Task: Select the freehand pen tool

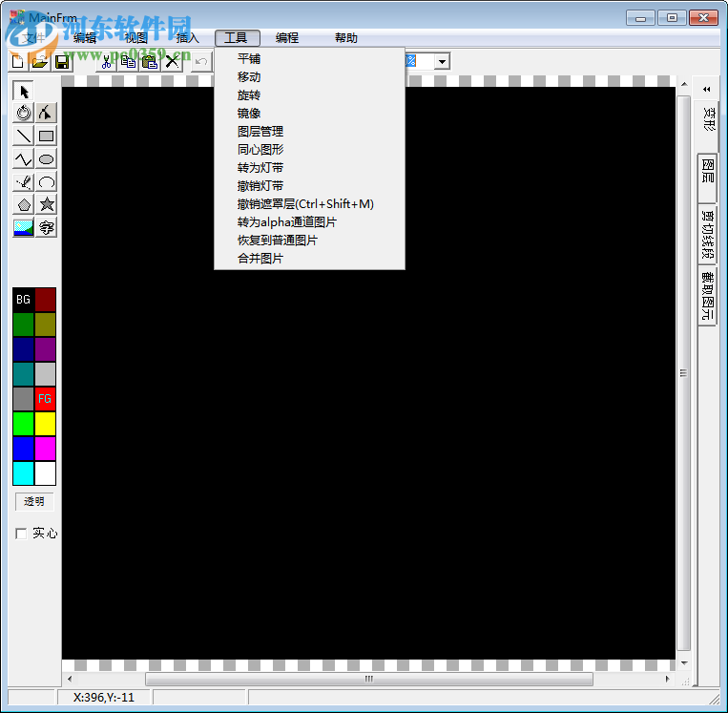Action: pyautogui.click(x=23, y=181)
